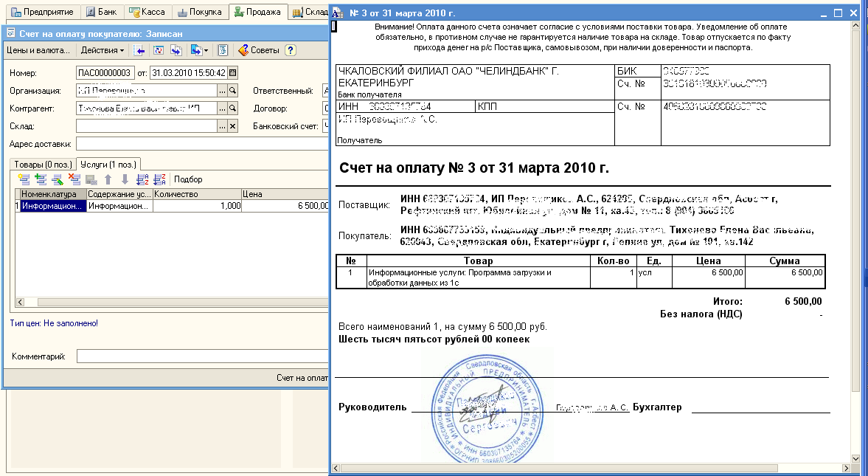Click the document structure report icon
The height and width of the screenshot is (476, 868).
(223, 50)
